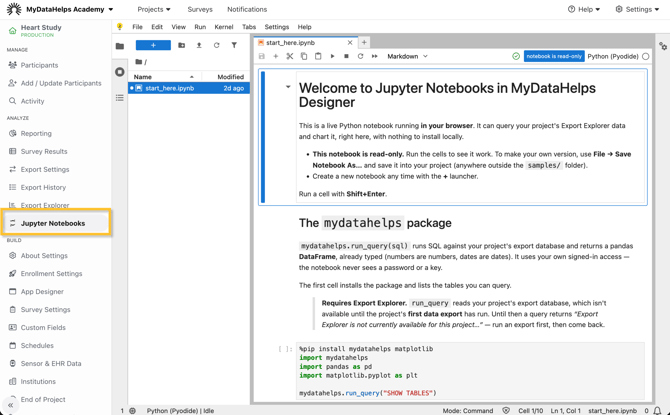Open the JupyterLab File menu
The width and height of the screenshot is (670, 415).
coord(137,27)
